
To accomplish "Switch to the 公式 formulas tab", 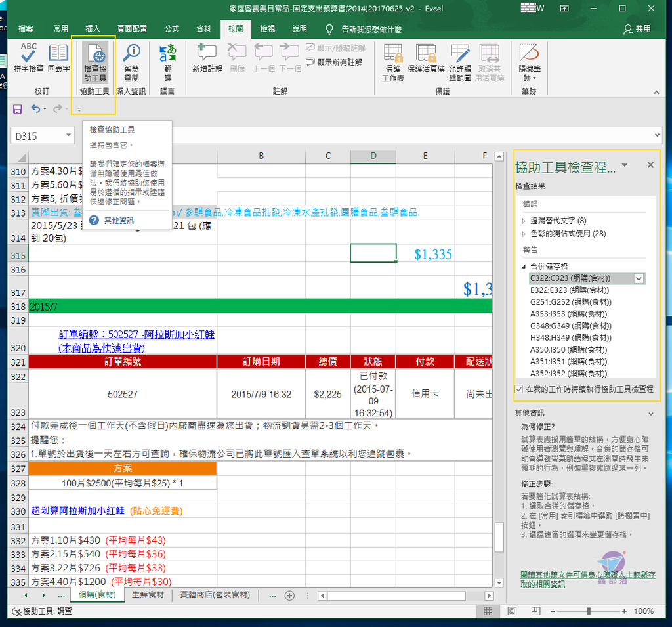I will pos(171,29).
